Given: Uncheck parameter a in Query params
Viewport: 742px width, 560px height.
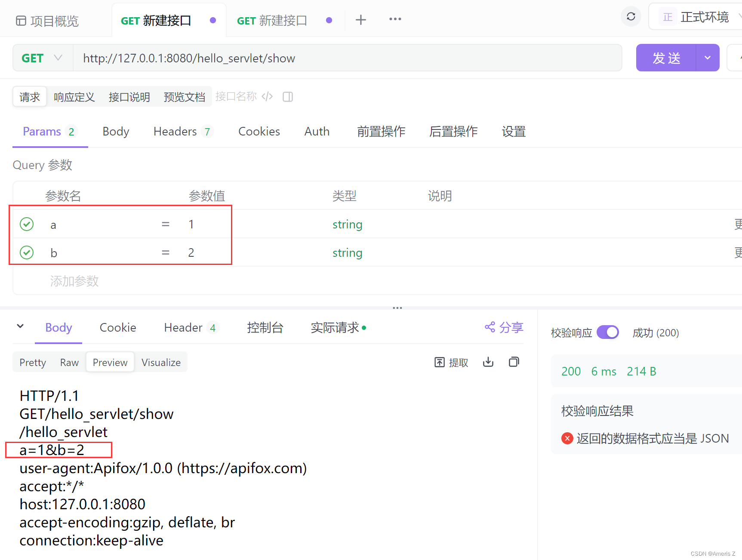Looking at the screenshot, I should 26,224.
